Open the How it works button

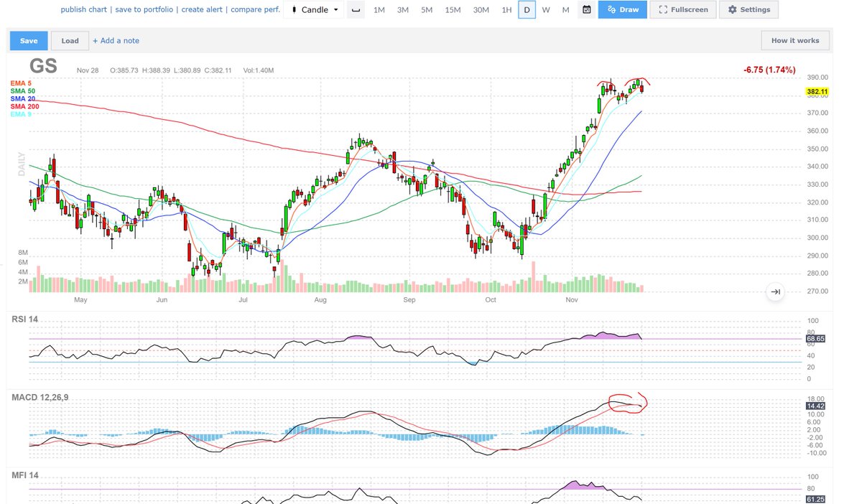point(795,41)
